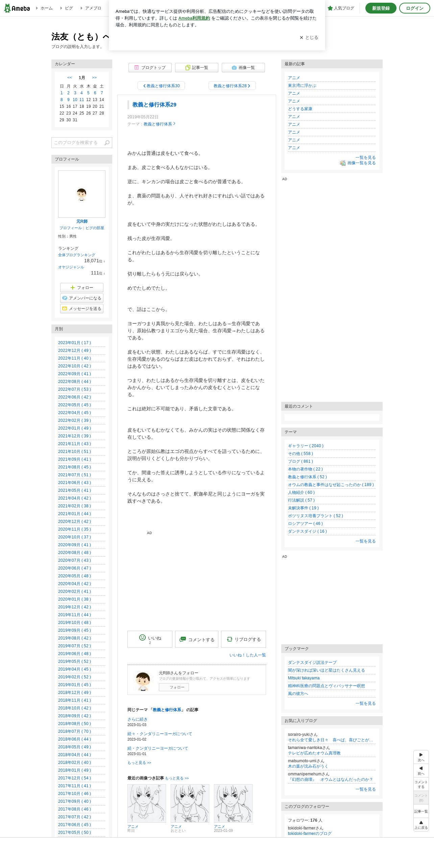Open アニメ thumbnail dated 2023-01-09
Image resolution: width=434 pixels, height=868 pixels.
click(x=233, y=803)
